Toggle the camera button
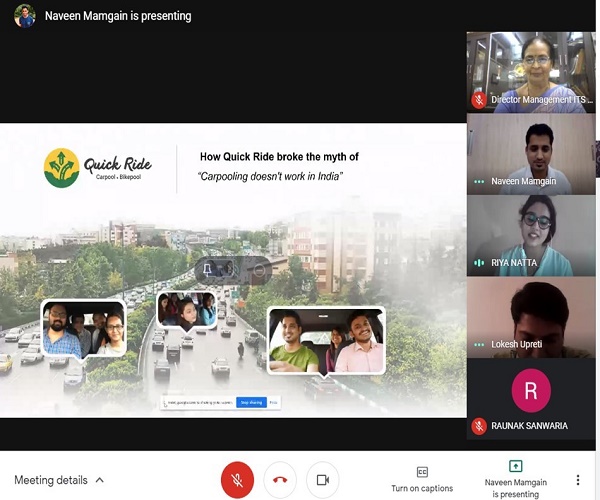Viewport: 600px width, 500px height. click(323, 480)
